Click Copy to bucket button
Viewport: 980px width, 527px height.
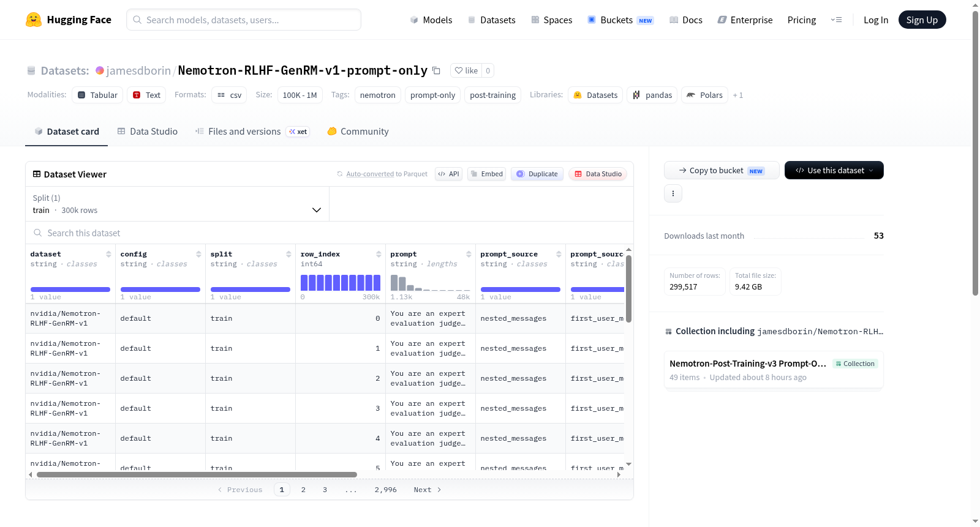722,170
